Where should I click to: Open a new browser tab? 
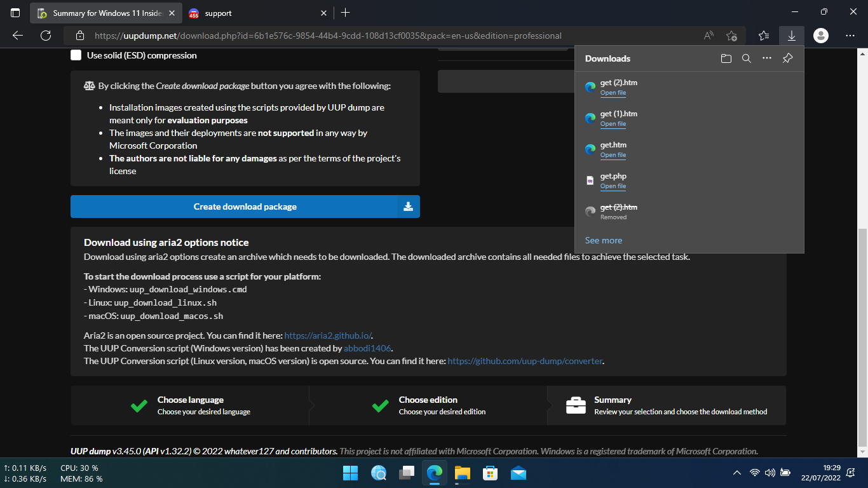(x=345, y=13)
